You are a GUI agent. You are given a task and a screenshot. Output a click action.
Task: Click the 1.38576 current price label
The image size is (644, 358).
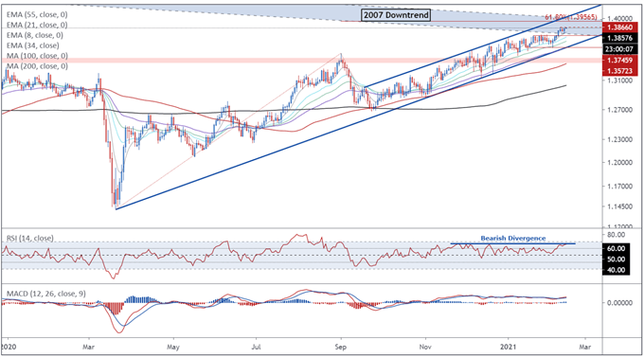(x=620, y=38)
